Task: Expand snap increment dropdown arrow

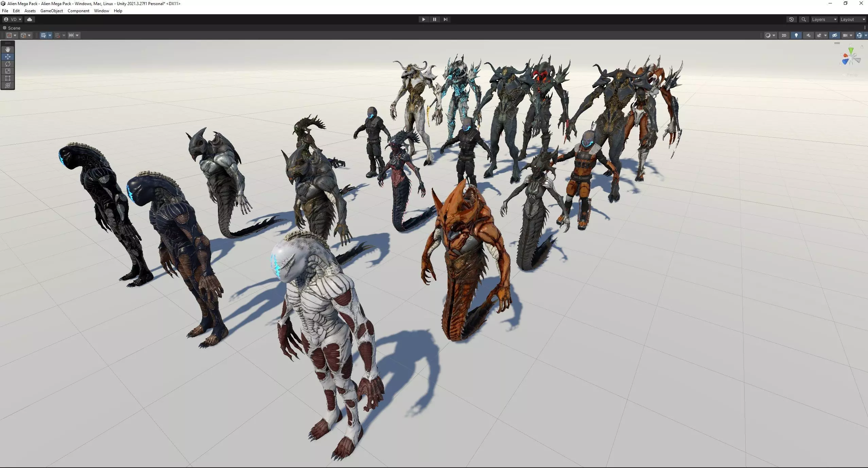Action: point(77,35)
